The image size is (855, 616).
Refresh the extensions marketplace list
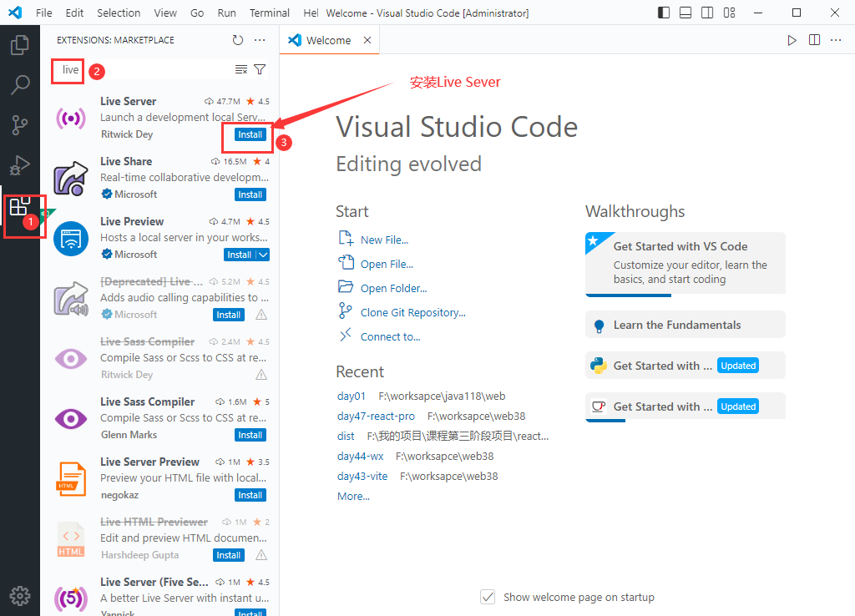coord(238,40)
